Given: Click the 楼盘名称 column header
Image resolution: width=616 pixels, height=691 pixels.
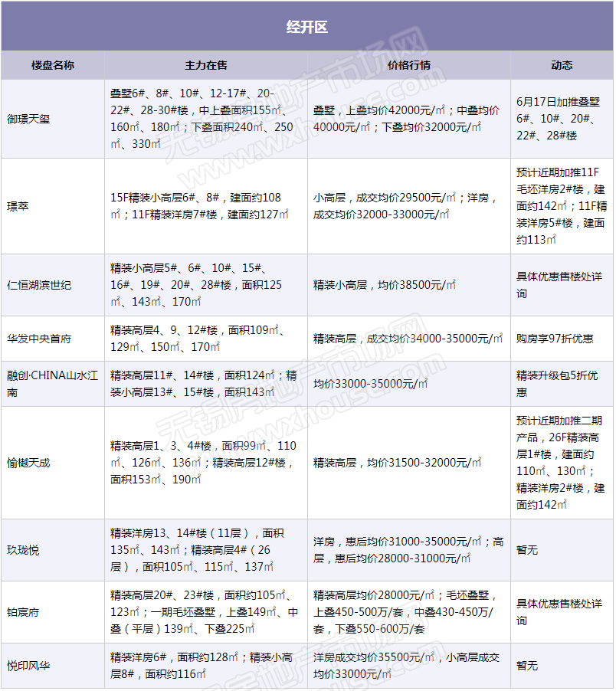Looking at the screenshot, I should tap(53, 65).
